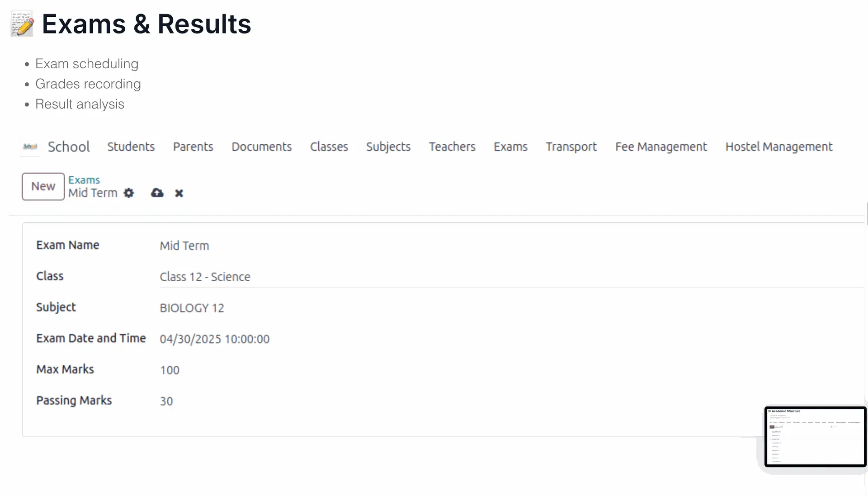Screen dimensions: 868x496
Task: Go back via Exams breadcrumb link
Action: tap(84, 180)
